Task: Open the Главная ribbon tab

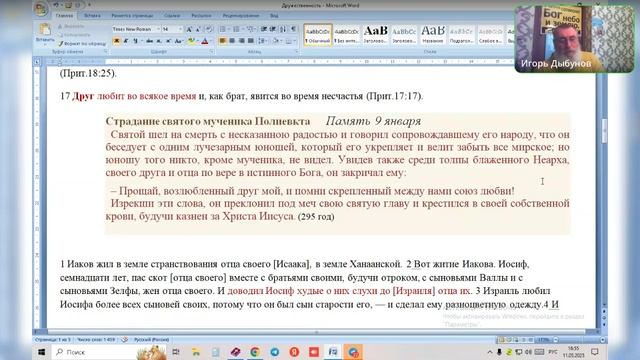Action: pos(64,16)
